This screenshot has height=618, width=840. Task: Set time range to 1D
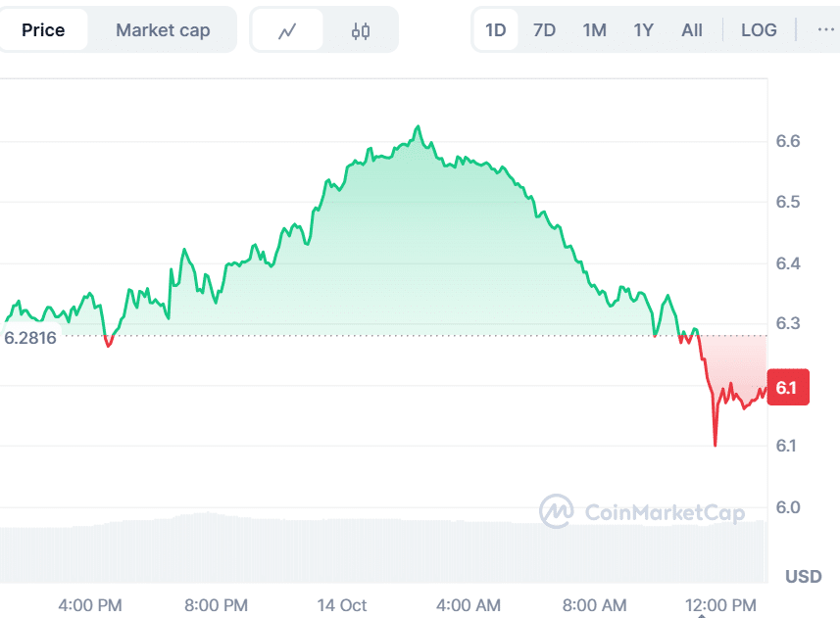click(x=496, y=30)
